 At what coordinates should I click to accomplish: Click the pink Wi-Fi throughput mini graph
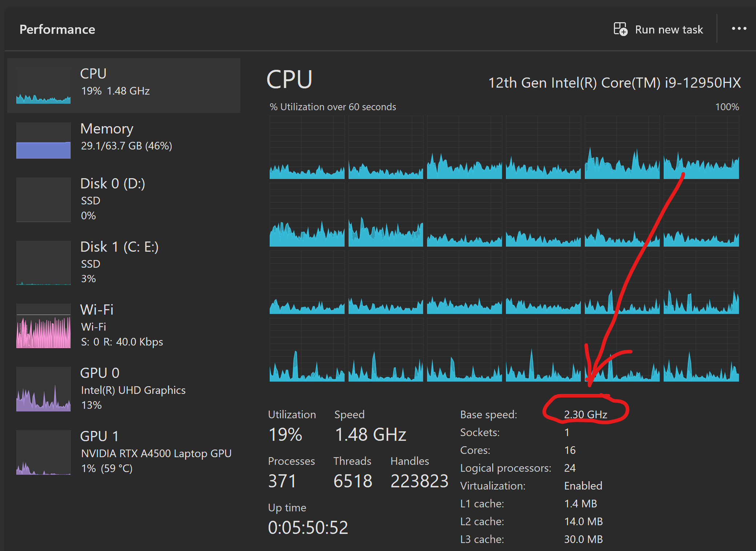(43, 326)
